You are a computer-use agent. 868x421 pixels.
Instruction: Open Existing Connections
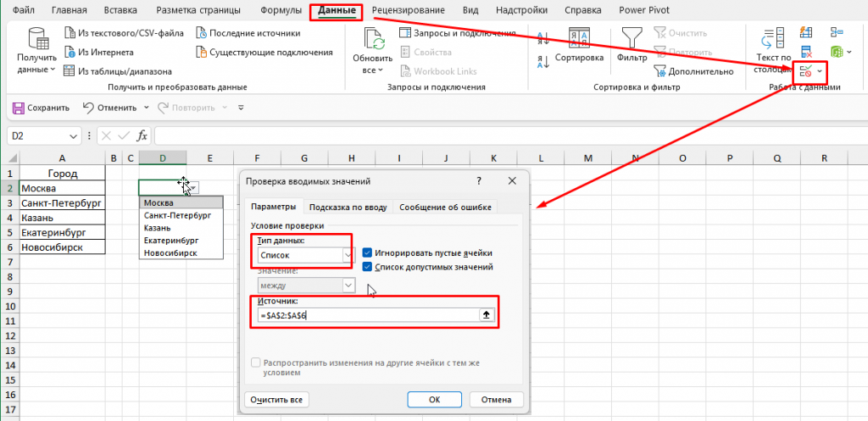click(x=264, y=52)
